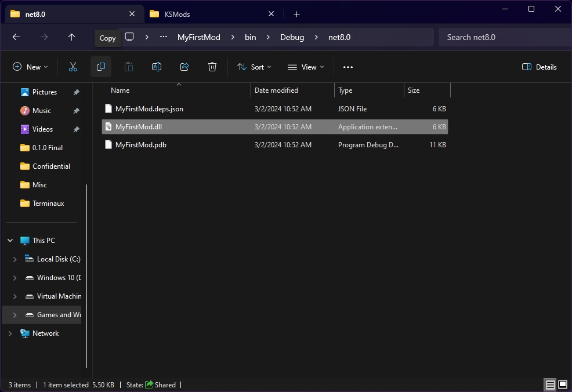Navigate back with the back arrow
This screenshot has height=392, width=572.
(16, 37)
